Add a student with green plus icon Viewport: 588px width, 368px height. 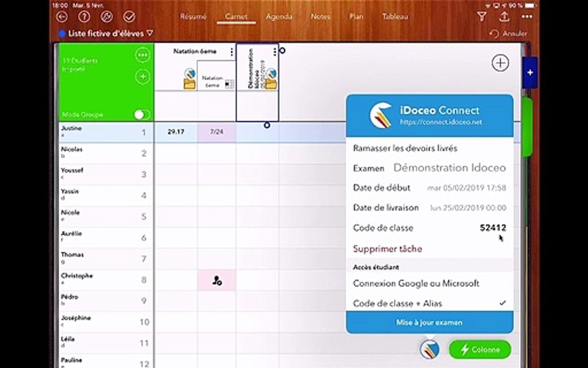(x=142, y=77)
